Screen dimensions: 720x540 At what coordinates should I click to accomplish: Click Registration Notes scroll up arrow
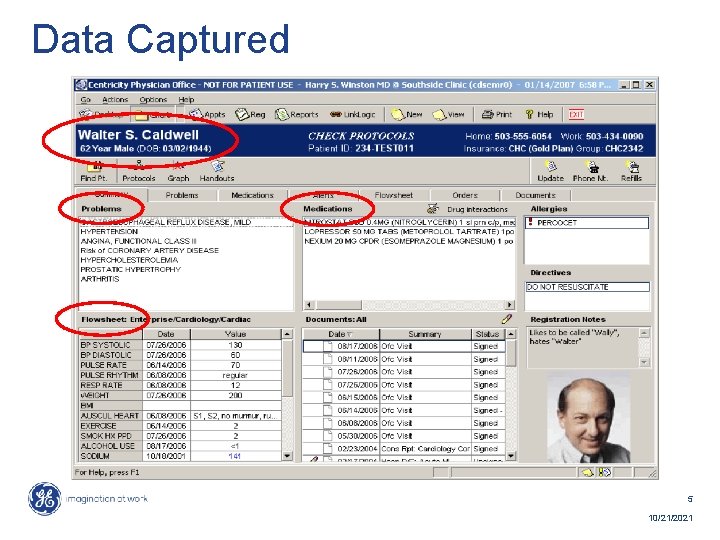[645, 332]
